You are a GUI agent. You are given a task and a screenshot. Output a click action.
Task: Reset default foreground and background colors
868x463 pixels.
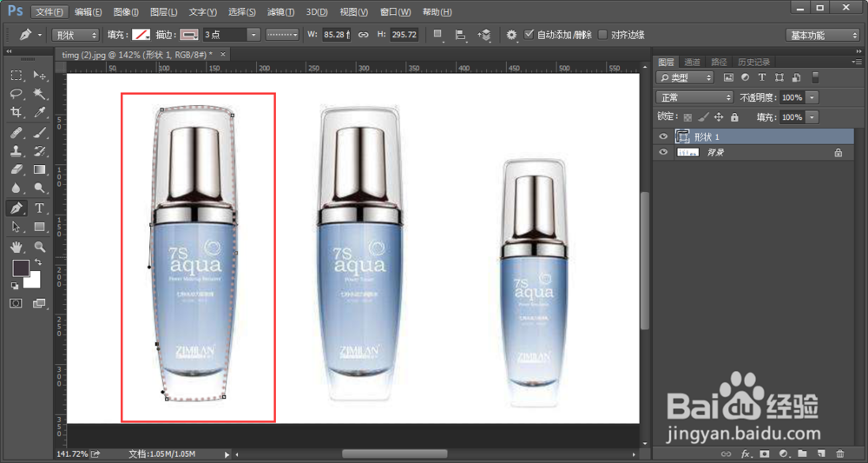click(15, 285)
